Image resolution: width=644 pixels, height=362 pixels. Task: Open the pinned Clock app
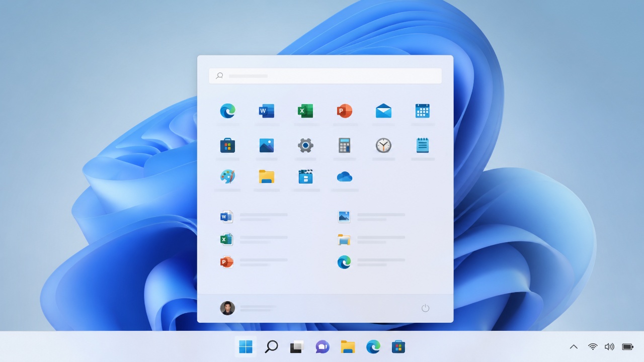383,145
